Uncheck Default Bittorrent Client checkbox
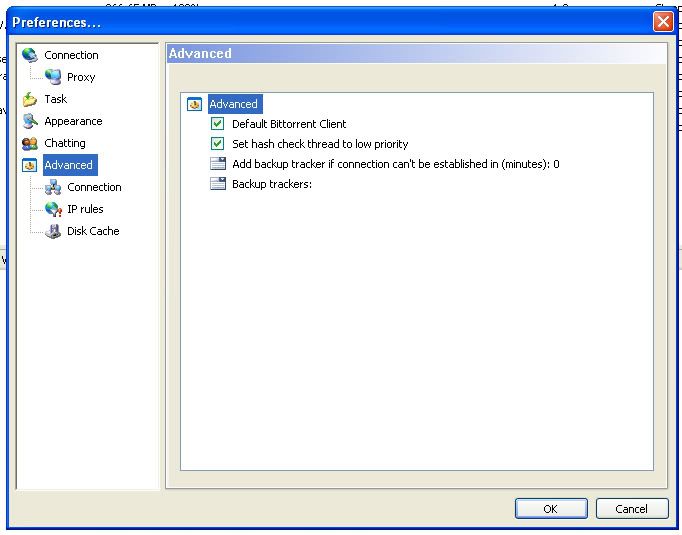 [x=217, y=124]
